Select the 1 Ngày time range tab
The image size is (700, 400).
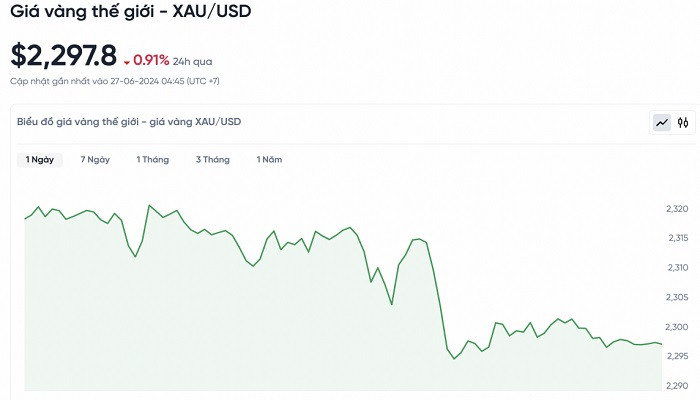[41, 160]
